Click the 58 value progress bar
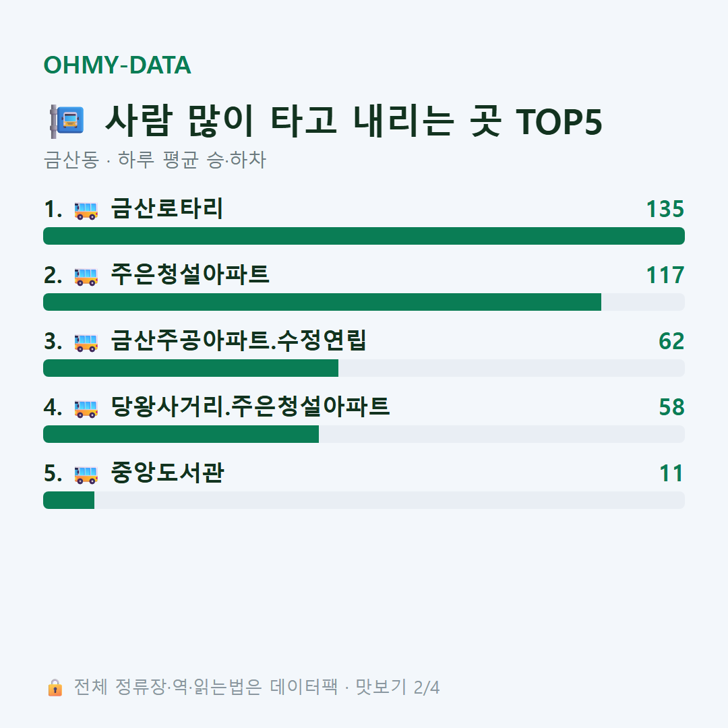 pyautogui.click(x=364, y=433)
